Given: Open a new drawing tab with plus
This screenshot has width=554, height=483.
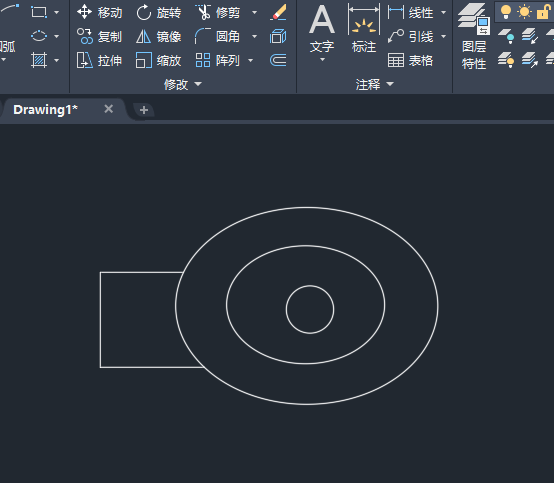Looking at the screenshot, I should click(144, 110).
